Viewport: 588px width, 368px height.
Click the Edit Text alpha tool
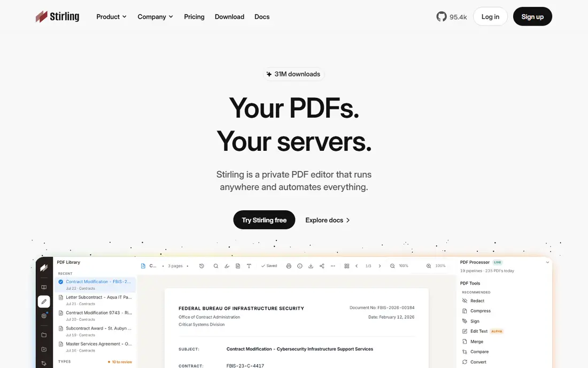[482, 331]
